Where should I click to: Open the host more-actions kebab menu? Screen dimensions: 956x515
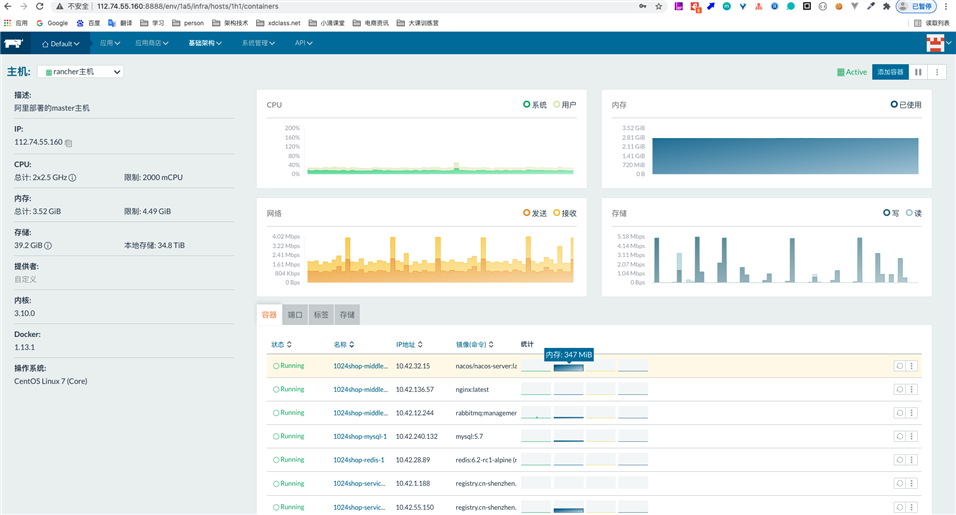(x=937, y=72)
